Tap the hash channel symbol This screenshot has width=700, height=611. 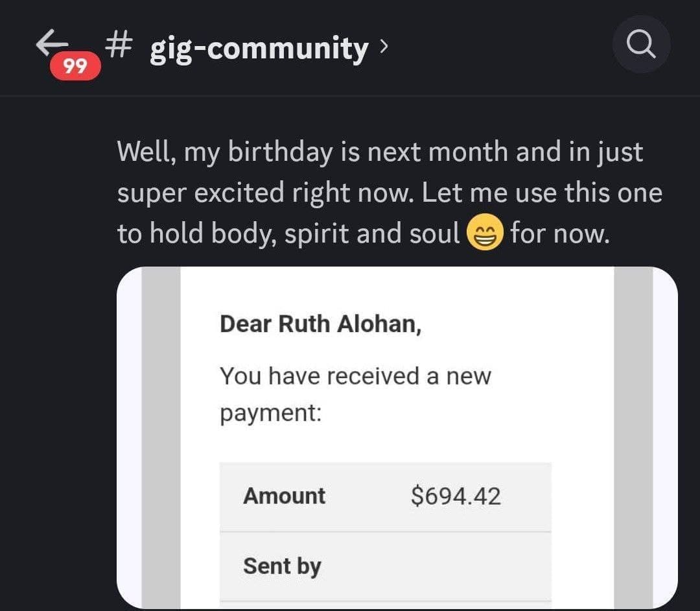click(x=119, y=47)
